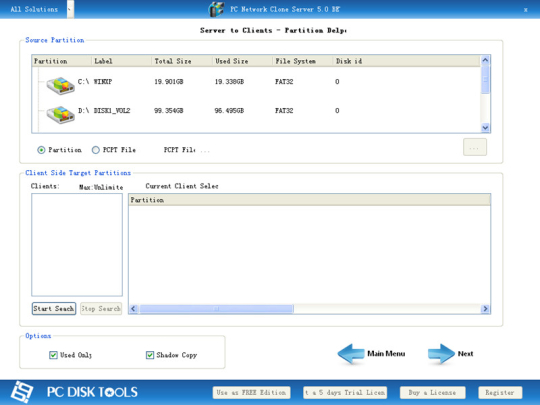The width and height of the screenshot is (540, 405).
Task: Select the WINXP label text
Action: tap(103, 82)
